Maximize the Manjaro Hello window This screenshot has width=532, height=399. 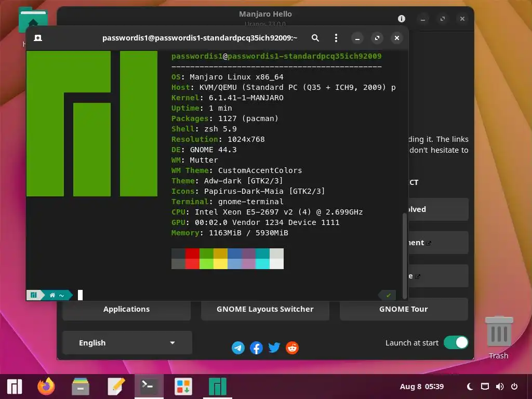tap(443, 19)
